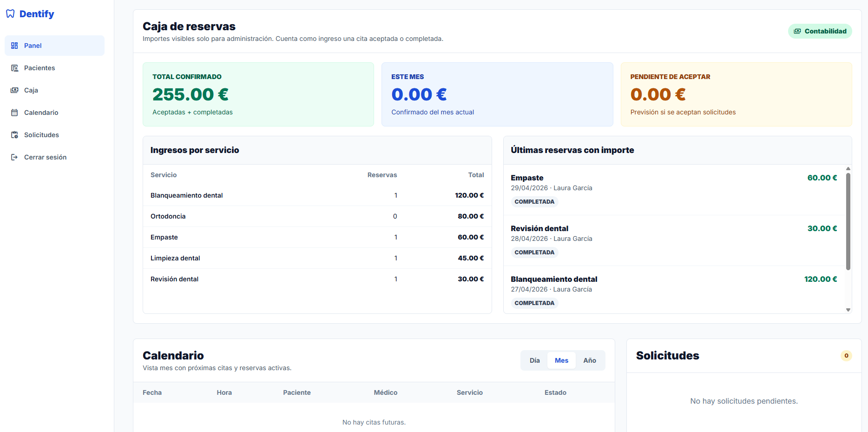868x432 pixels.
Task: Click COMPLETADA badge under Empaste reservation
Action: click(534, 202)
